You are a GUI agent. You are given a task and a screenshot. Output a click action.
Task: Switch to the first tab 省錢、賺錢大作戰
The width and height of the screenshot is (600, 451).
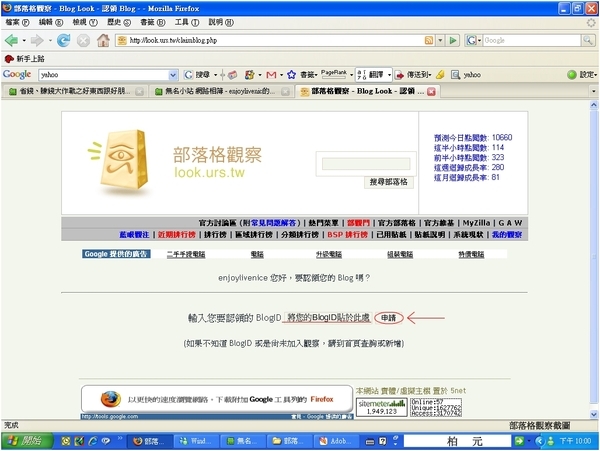pyautogui.click(x=75, y=91)
